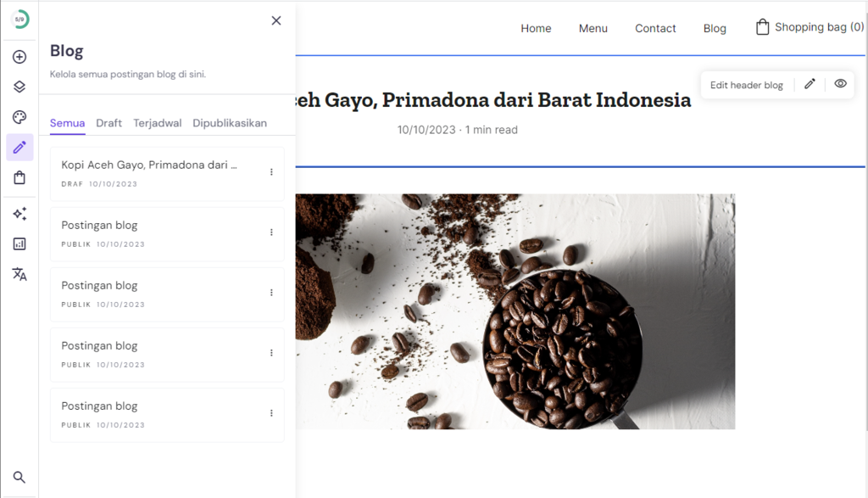The width and height of the screenshot is (868, 498).
Task: Select the Languages translate icon
Action: [19, 274]
